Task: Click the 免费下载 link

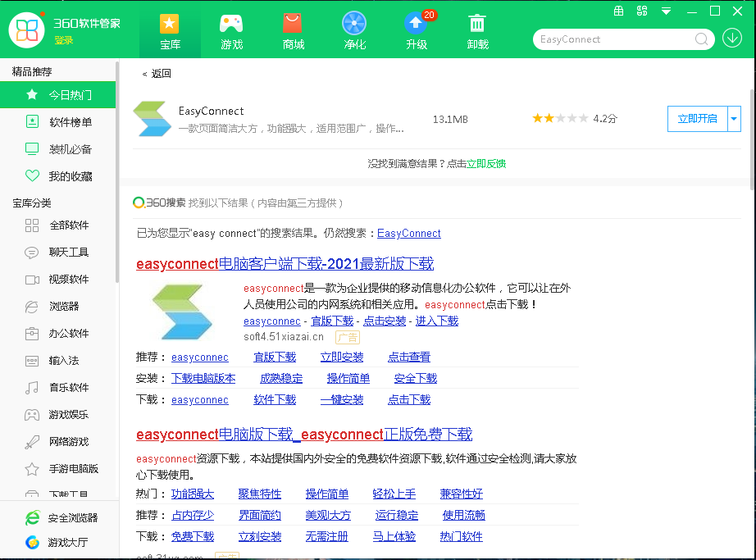Action: coord(193,536)
